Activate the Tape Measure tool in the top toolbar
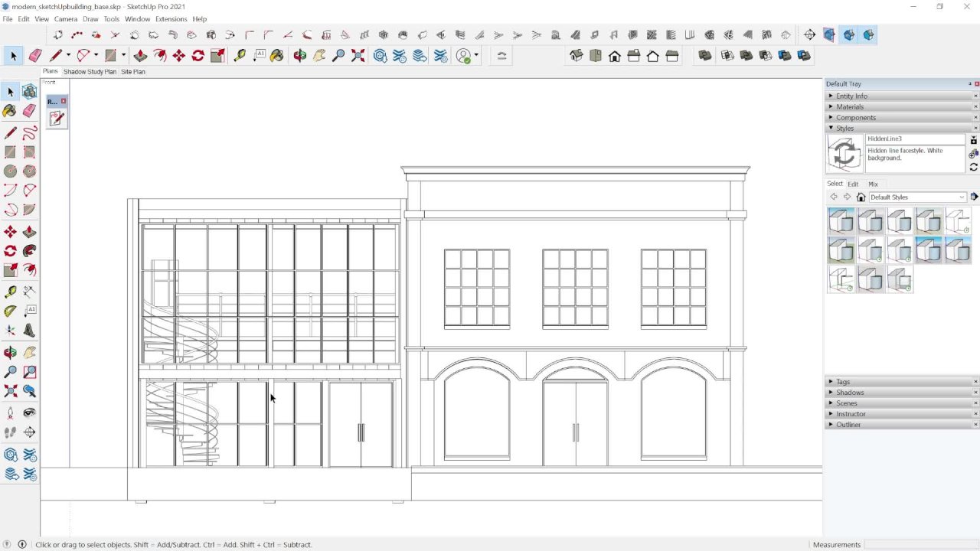The height and width of the screenshot is (551, 980). pos(240,56)
